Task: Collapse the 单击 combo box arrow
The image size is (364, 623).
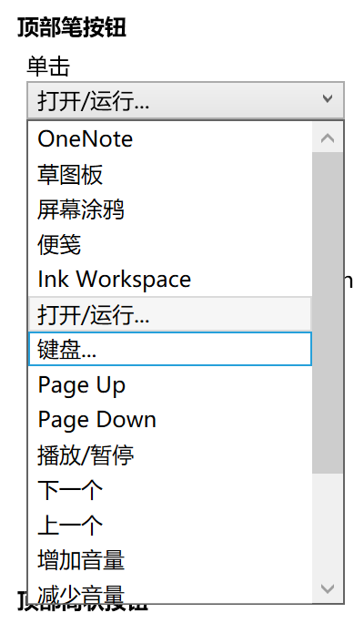Action: tap(328, 99)
